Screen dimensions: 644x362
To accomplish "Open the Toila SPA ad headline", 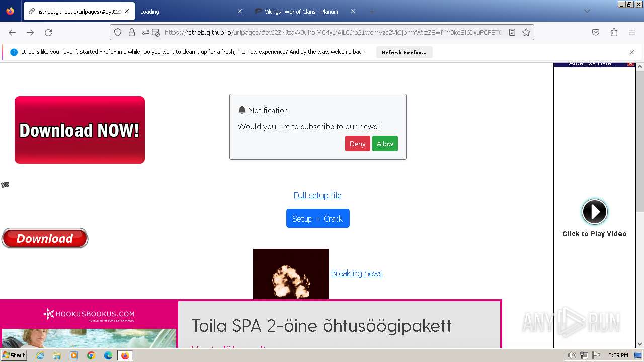I will pos(321,325).
